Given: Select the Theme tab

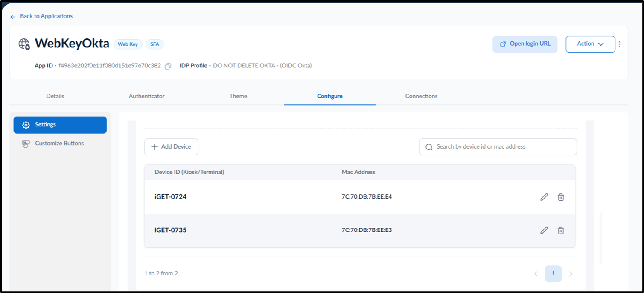Looking at the screenshot, I should [x=238, y=96].
